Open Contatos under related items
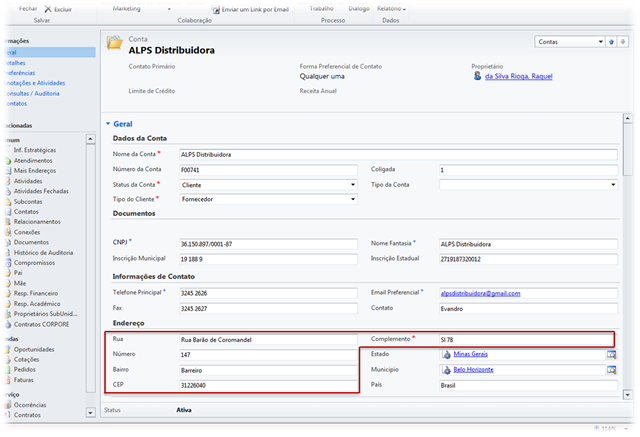Viewport: 640px width, 437px height. (x=26, y=212)
